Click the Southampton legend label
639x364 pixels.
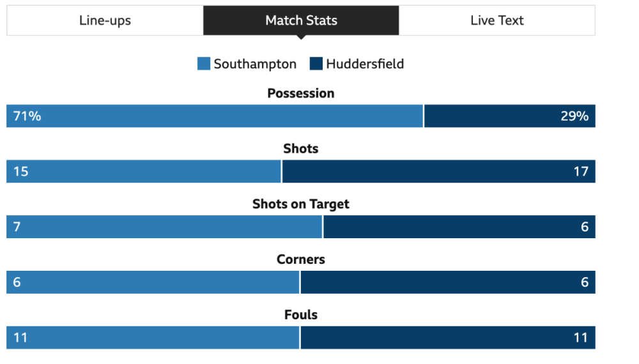pyautogui.click(x=255, y=64)
